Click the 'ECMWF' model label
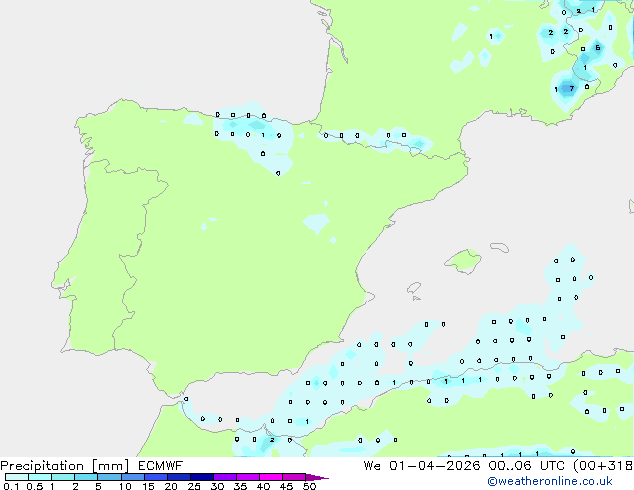634x490 pixels. (x=161, y=466)
